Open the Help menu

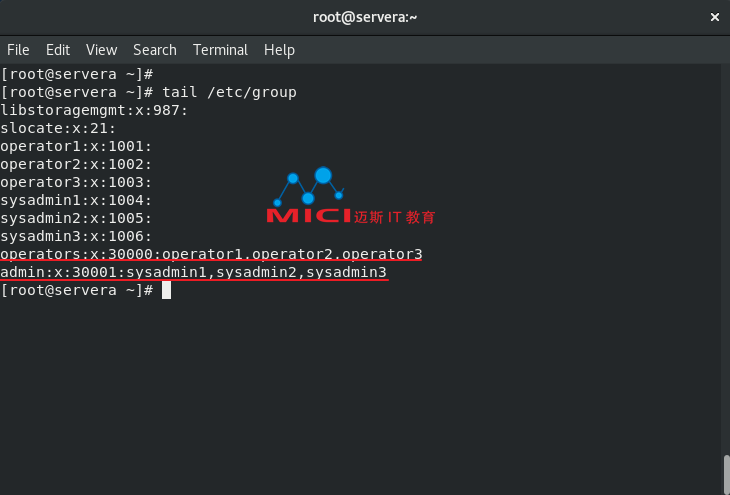[x=279, y=50]
